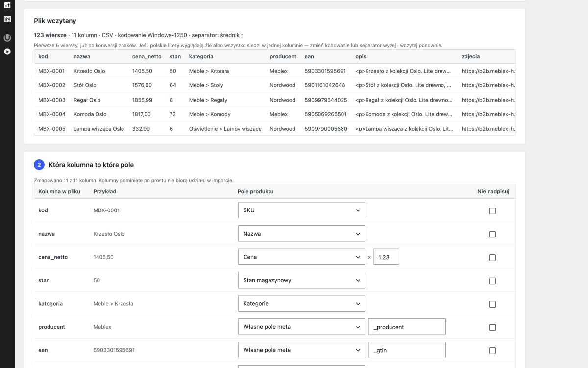Click the _gtin meta key input

pyautogui.click(x=407, y=350)
